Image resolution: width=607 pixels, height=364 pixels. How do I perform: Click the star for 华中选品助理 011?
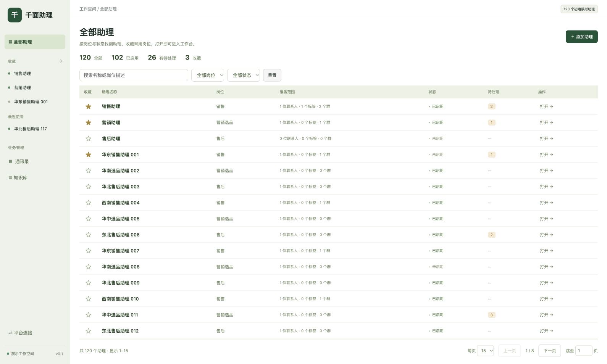(x=88, y=315)
